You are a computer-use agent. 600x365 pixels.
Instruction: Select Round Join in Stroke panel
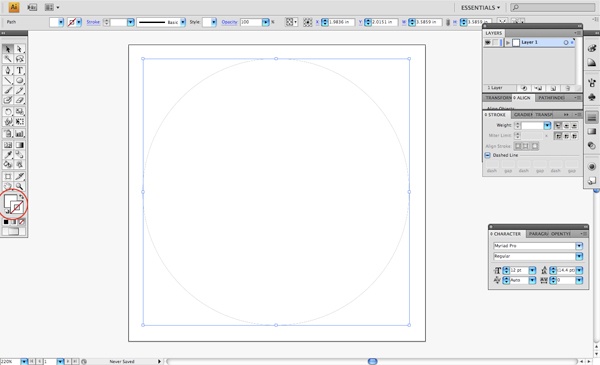(x=566, y=136)
